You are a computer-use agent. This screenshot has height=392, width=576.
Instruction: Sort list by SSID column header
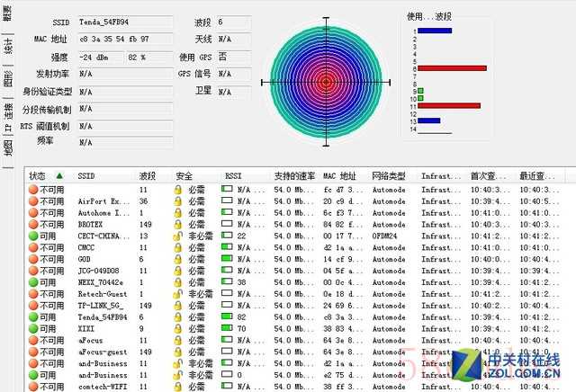(x=86, y=176)
